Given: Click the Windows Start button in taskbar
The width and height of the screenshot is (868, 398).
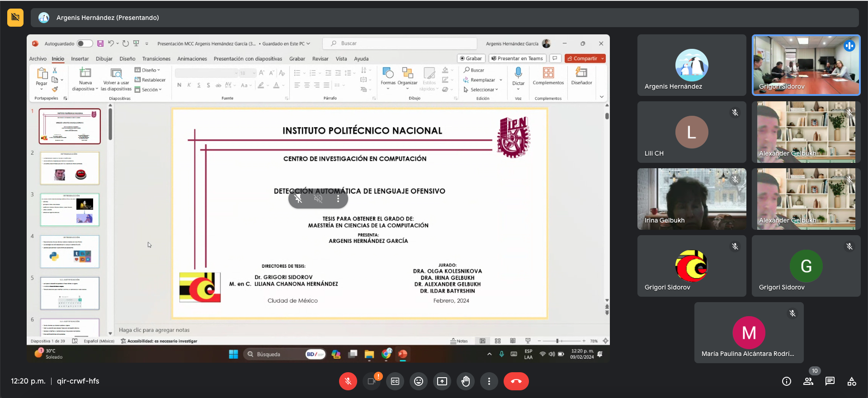Looking at the screenshot, I should tap(233, 354).
